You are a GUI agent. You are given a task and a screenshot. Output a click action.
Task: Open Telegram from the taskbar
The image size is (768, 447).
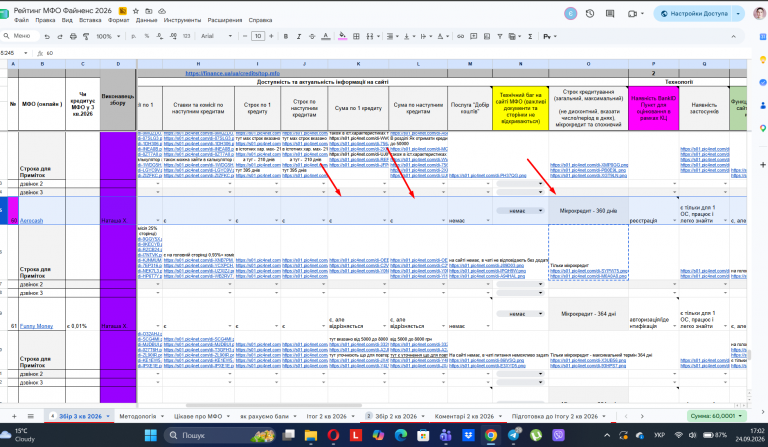coord(513,435)
